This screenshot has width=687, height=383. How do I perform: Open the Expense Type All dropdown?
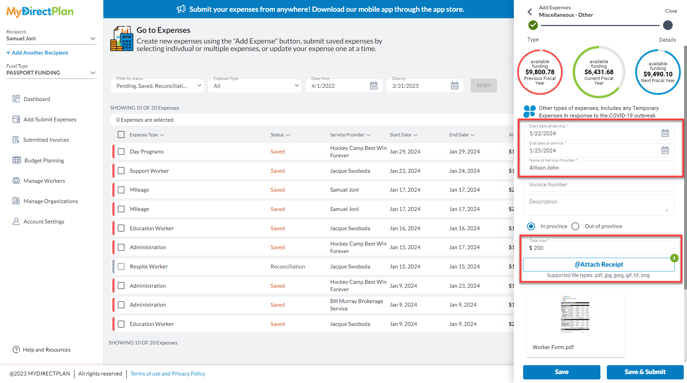255,85
